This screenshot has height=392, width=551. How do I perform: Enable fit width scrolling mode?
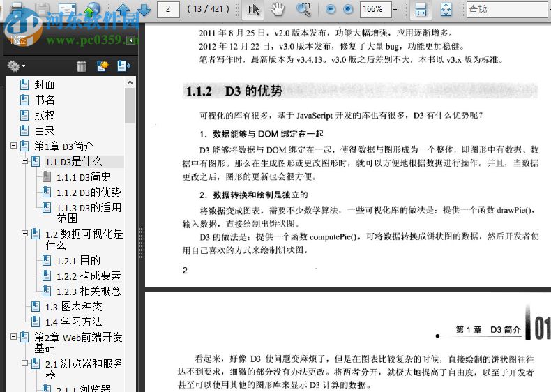(421, 10)
